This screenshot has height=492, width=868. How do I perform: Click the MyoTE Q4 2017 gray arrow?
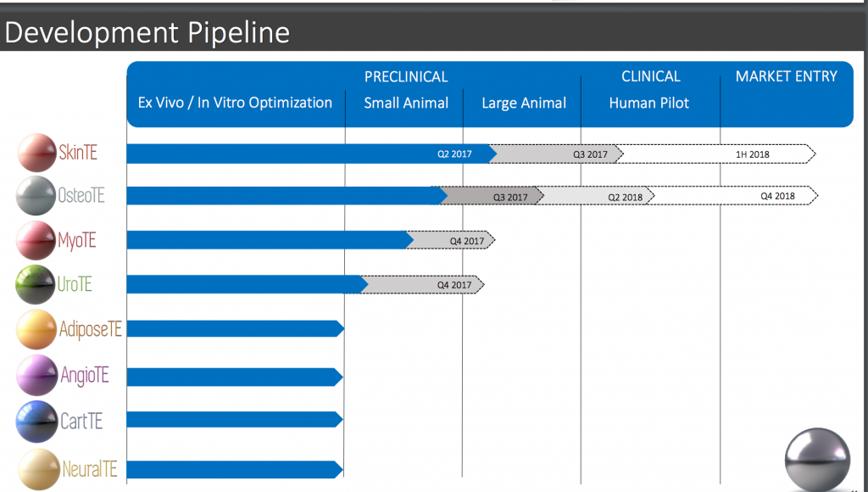(451, 240)
